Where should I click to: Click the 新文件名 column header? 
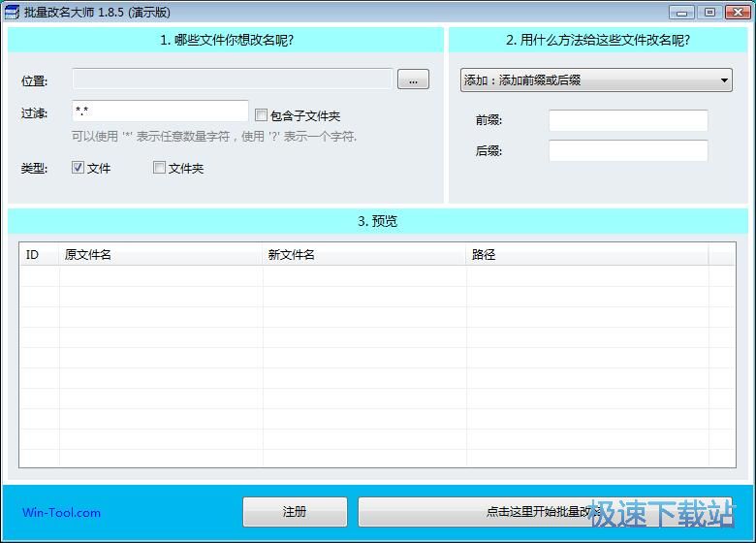(364, 254)
